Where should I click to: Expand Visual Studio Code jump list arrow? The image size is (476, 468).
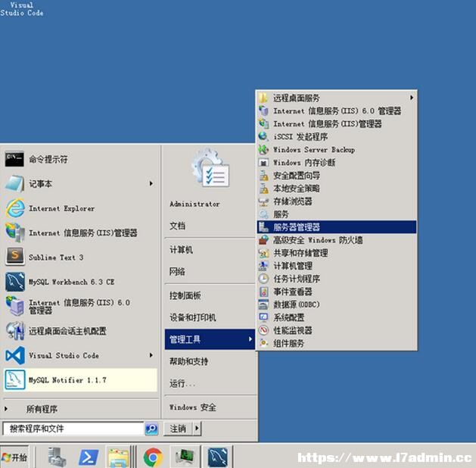pyautogui.click(x=151, y=355)
